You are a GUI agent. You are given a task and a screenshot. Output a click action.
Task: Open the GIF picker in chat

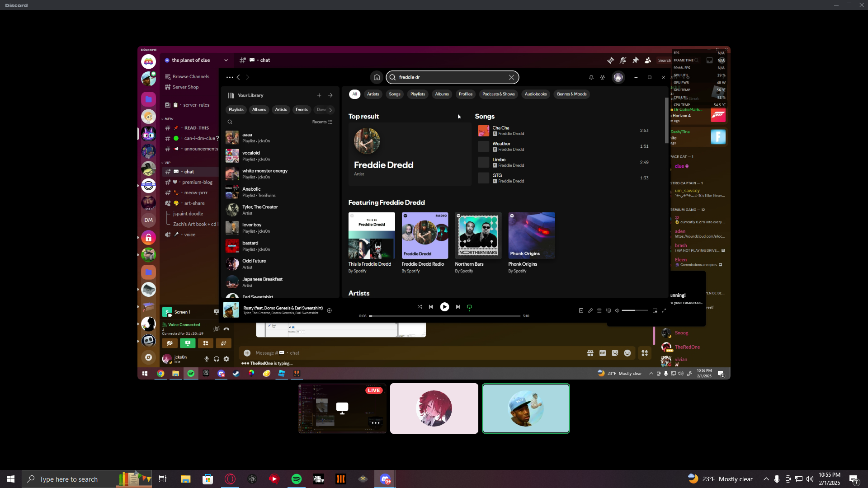(x=603, y=353)
